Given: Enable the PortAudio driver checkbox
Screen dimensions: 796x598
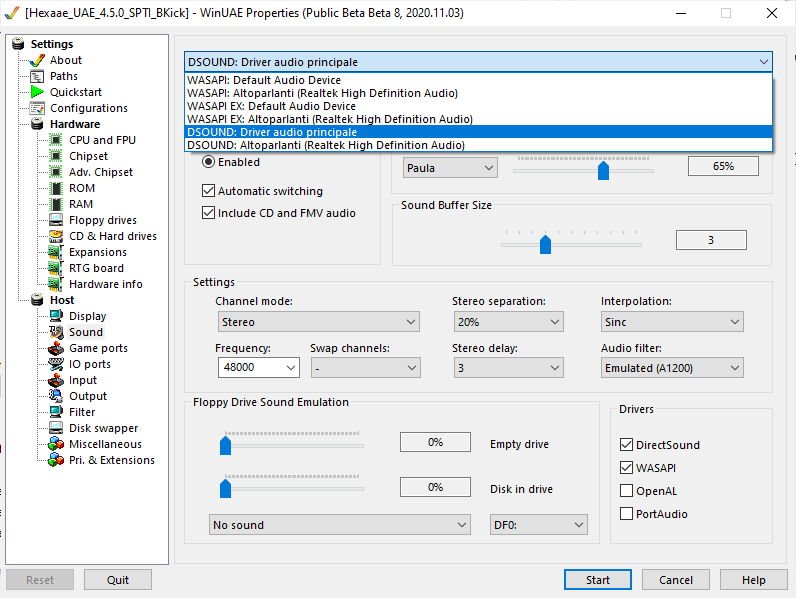Looking at the screenshot, I should pos(626,514).
